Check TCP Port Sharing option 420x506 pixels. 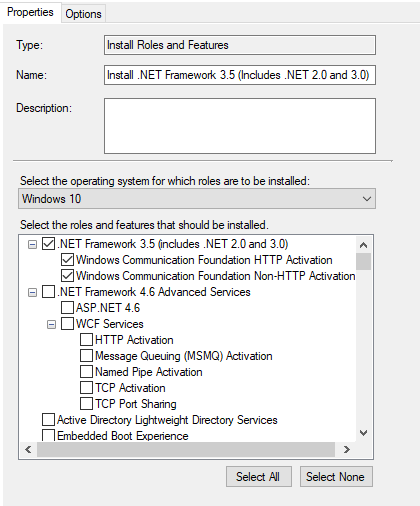86,403
